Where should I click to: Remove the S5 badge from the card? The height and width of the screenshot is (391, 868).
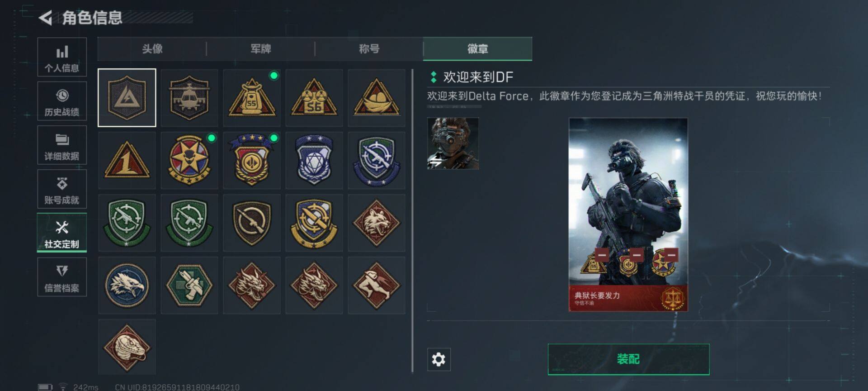click(x=602, y=255)
